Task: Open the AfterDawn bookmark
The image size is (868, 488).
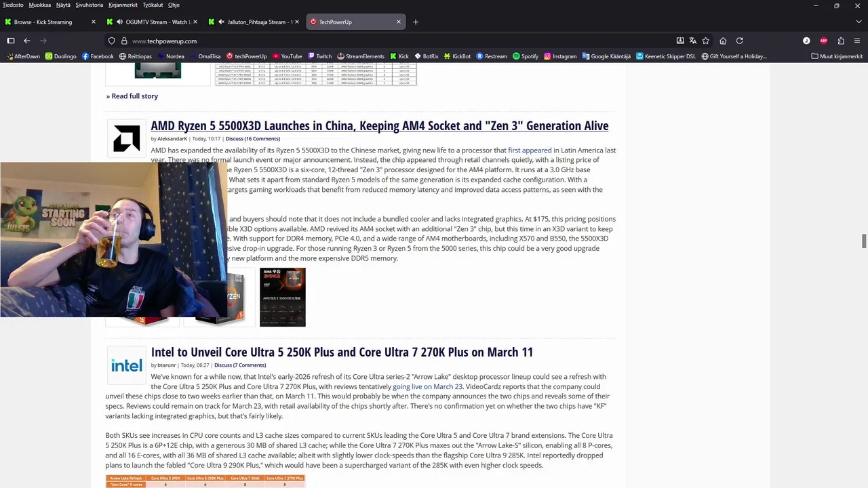Action: [22, 56]
